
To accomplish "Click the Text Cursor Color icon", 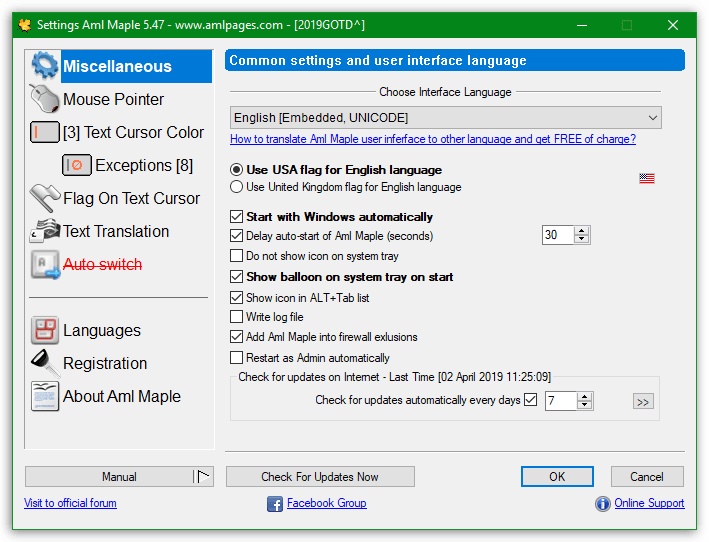I will pyautogui.click(x=45, y=132).
